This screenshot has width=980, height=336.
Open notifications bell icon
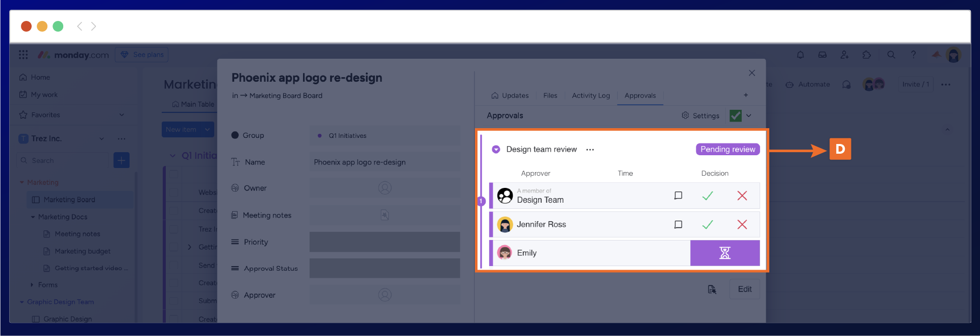pos(800,55)
